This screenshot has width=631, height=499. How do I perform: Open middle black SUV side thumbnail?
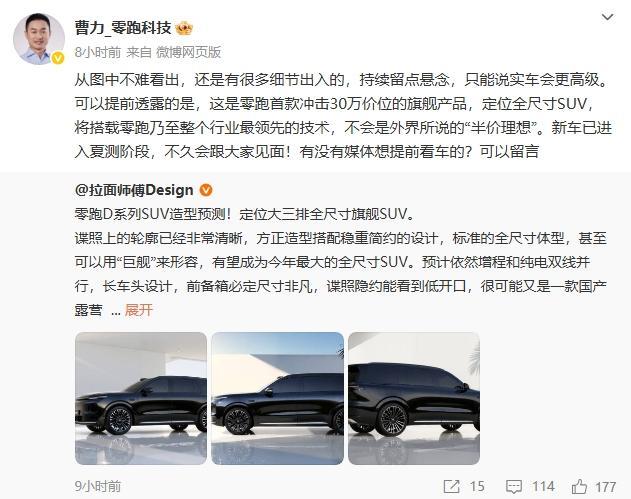[278, 398]
